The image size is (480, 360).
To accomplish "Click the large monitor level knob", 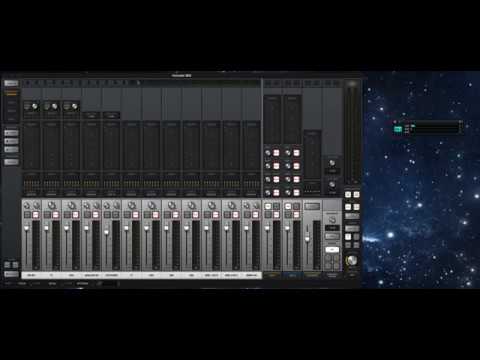I will tap(352, 261).
